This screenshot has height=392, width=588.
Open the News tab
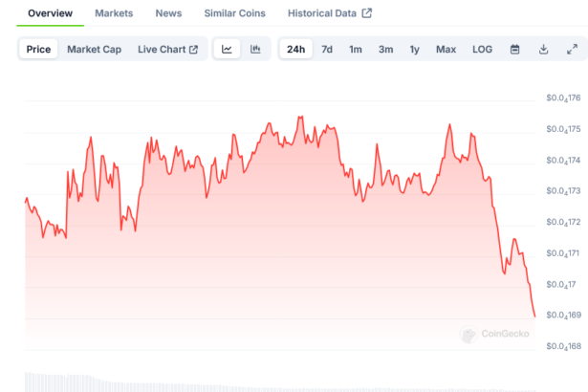point(168,13)
